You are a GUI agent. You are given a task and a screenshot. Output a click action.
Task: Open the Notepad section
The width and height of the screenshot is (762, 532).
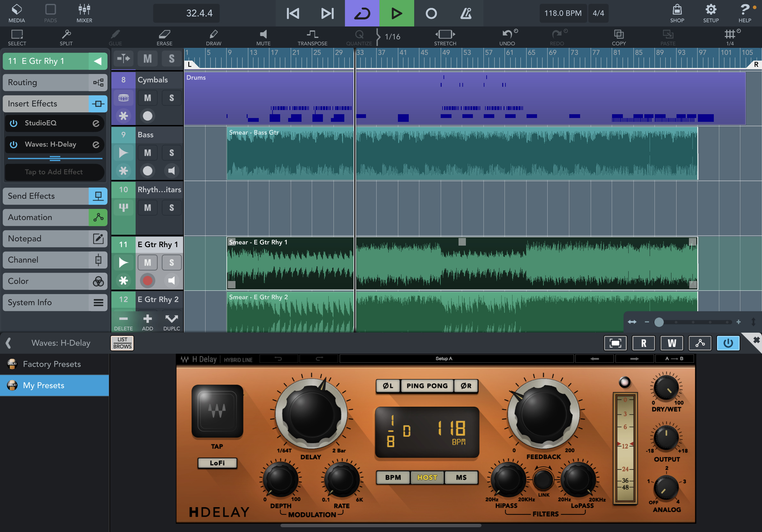(x=55, y=239)
